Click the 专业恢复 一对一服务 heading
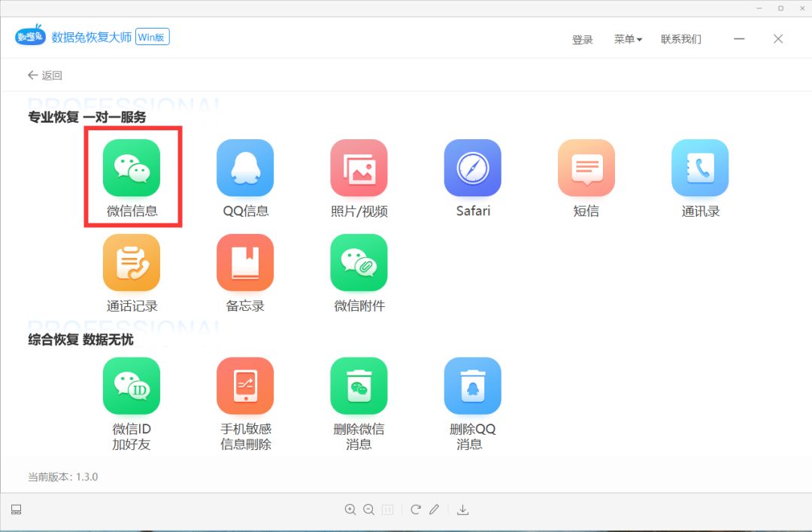 87,117
